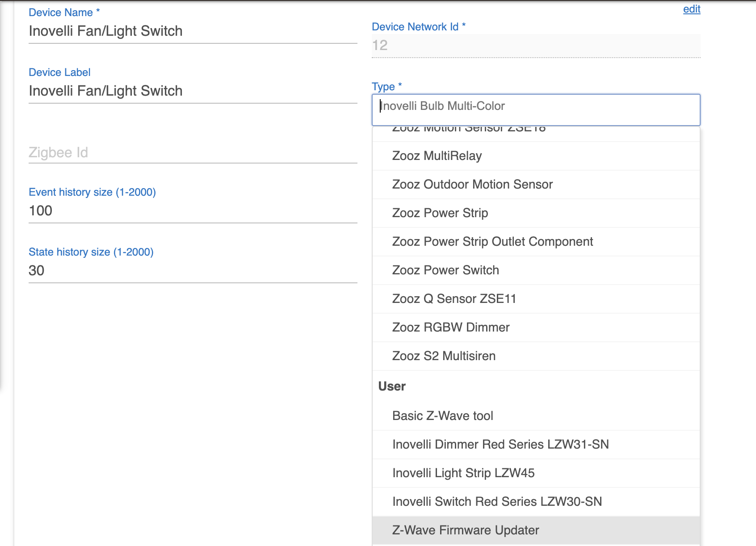Screen dimensions: 756x546
Task: Select Zooz RGBW Dimmer type
Action: click(451, 328)
